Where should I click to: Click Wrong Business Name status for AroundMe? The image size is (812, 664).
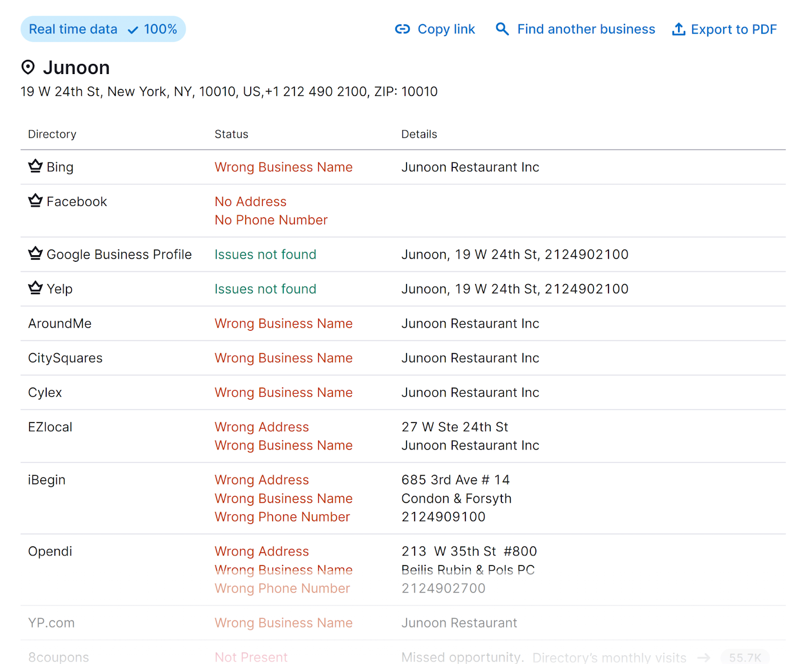click(x=284, y=323)
